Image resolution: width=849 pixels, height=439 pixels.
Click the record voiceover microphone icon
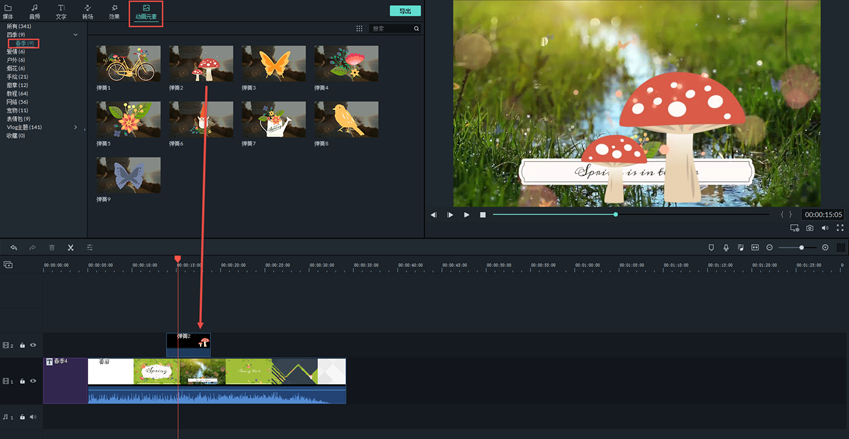tap(725, 247)
